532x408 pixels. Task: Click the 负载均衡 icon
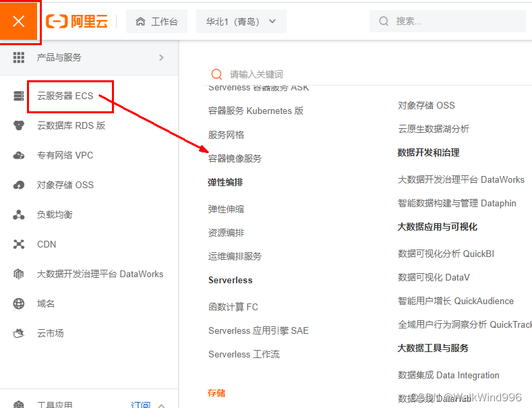pyautogui.click(x=19, y=215)
